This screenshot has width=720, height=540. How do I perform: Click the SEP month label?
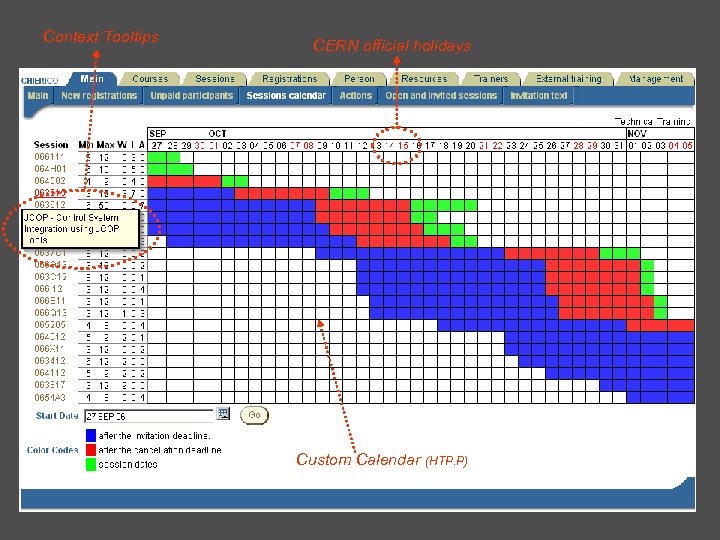158,134
